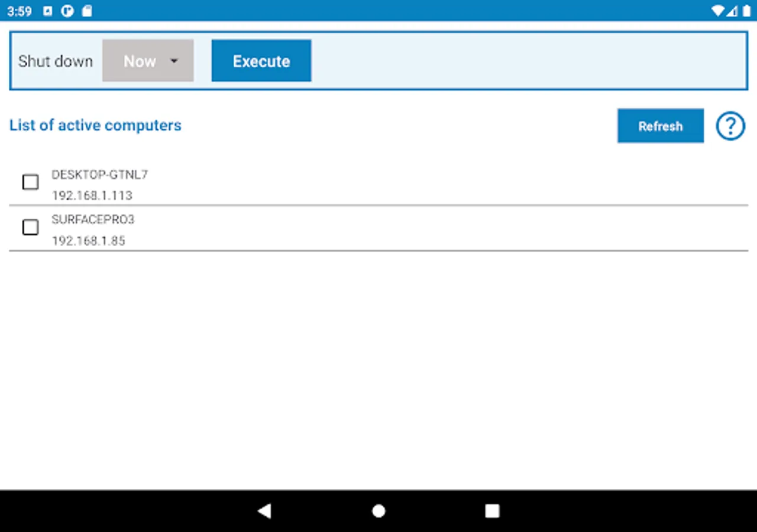This screenshot has width=757, height=532.
Task: Tap the battery indicator in status bar
Action: click(x=747, y=11)
